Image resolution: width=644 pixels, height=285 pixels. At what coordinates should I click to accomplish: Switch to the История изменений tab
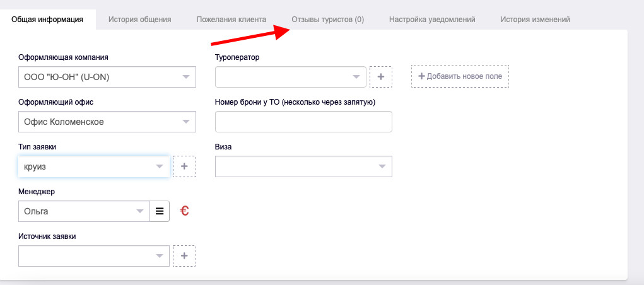point(535,20)
